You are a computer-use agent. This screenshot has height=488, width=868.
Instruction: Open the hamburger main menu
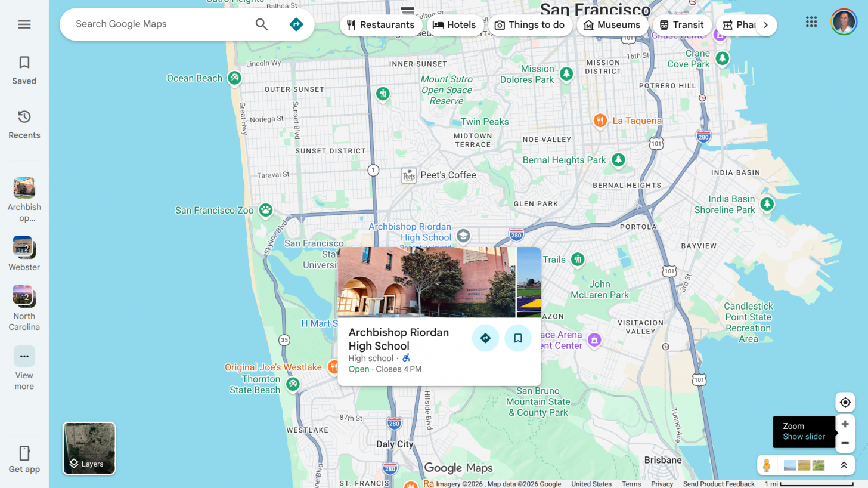[24, 24]
